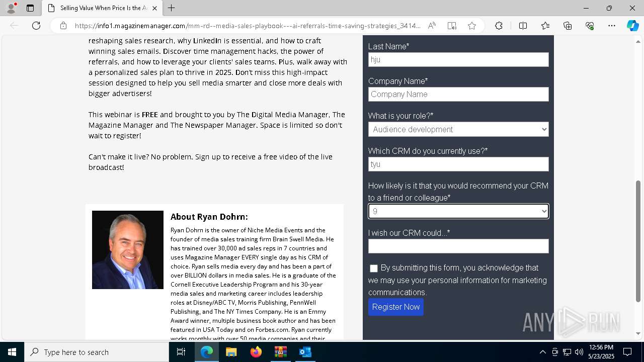The image size is (644, 362).
Task: Open the Windows Start menu
Action: point(12,352)
